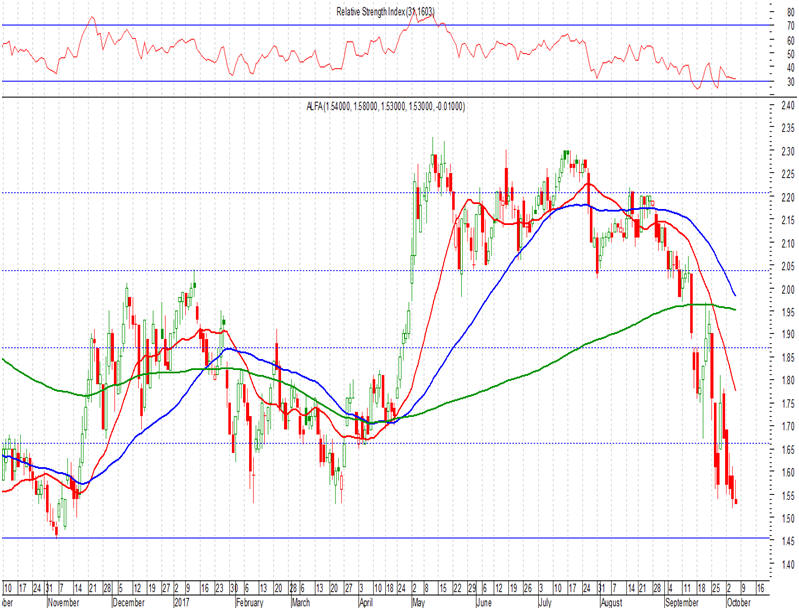Click the 1.65 price axis label
799x610 pixels.
coord(788,449)
